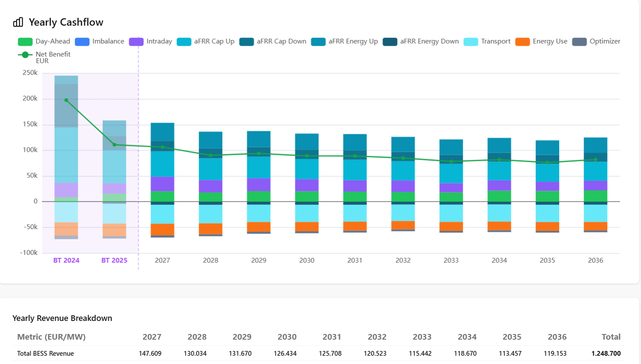
Task: Click the BT 2024 backtest bar label
Action: pos(66,260)
